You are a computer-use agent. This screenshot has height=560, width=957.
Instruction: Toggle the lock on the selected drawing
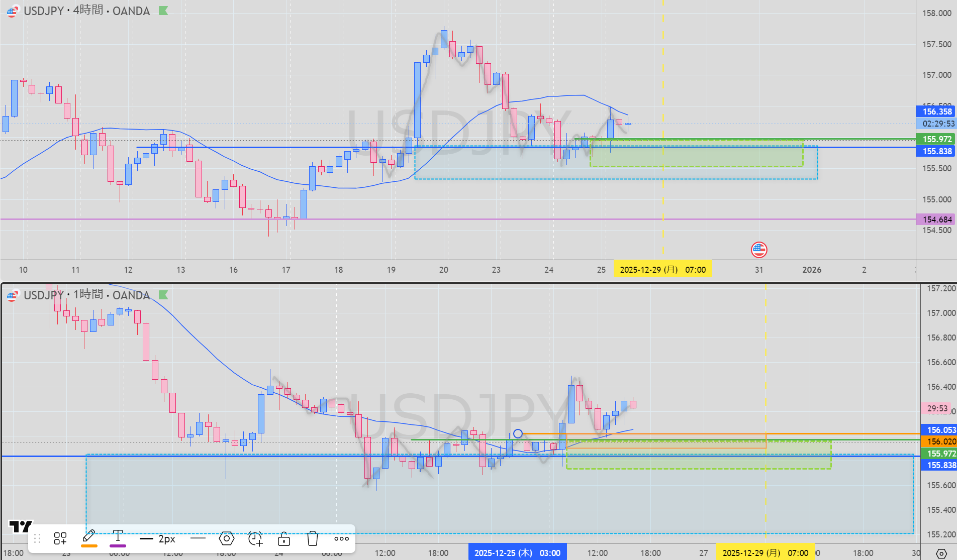click(x=284, y=538)
